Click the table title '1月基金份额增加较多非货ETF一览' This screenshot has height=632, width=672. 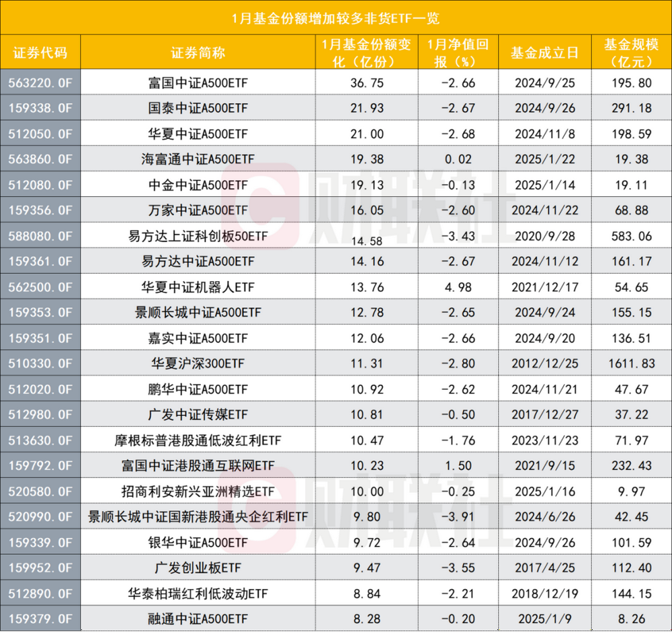point(335,18)
